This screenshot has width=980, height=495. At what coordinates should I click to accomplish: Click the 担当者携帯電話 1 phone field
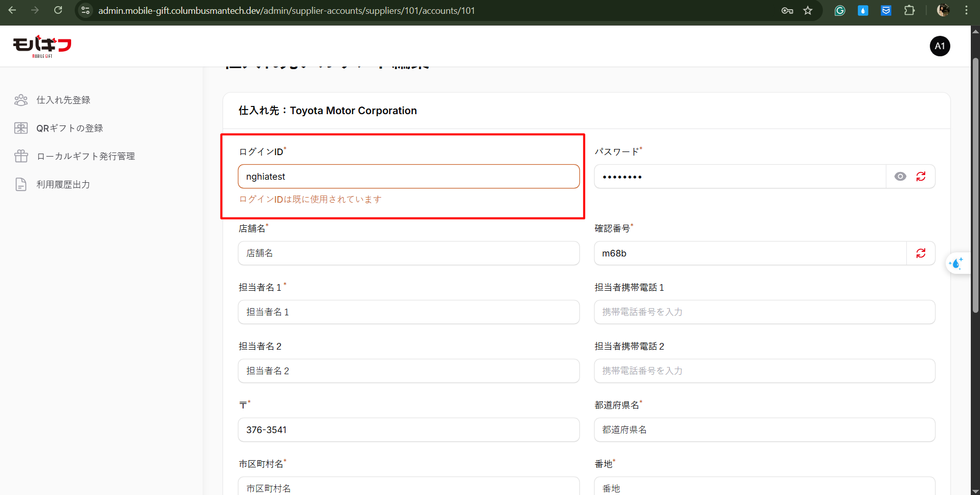(764, 312)
